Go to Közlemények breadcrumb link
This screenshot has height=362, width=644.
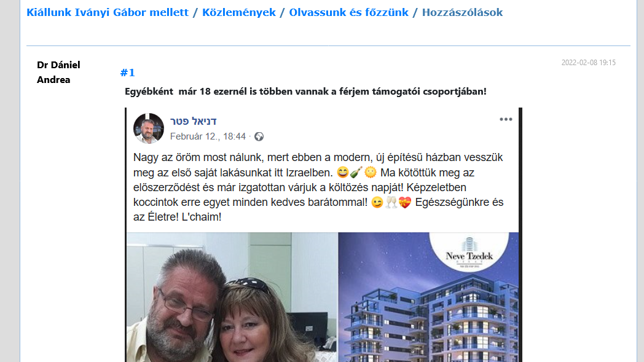click(x=239, y=12)
